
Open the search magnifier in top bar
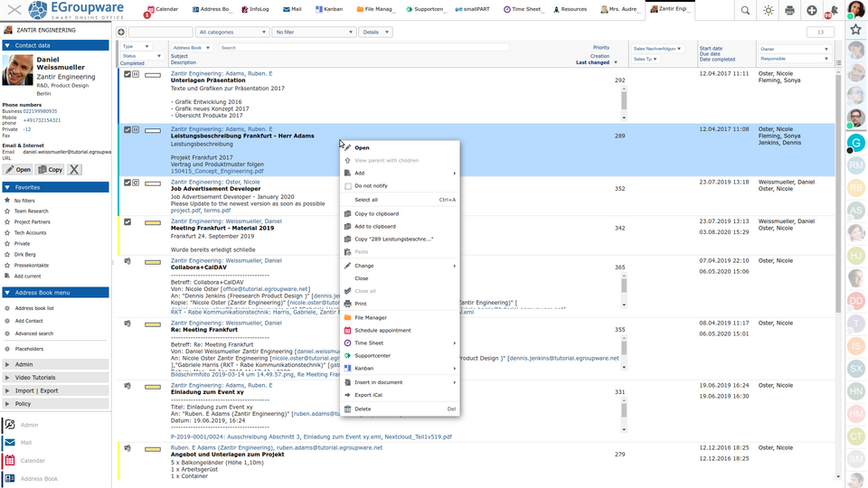tap(745, 10)
